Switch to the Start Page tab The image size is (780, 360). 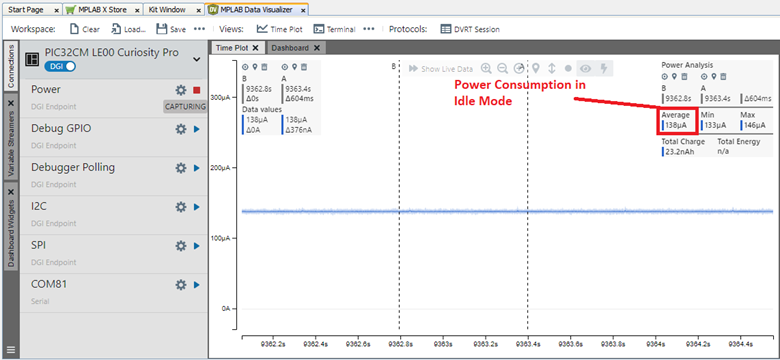[x=26, y=9]
